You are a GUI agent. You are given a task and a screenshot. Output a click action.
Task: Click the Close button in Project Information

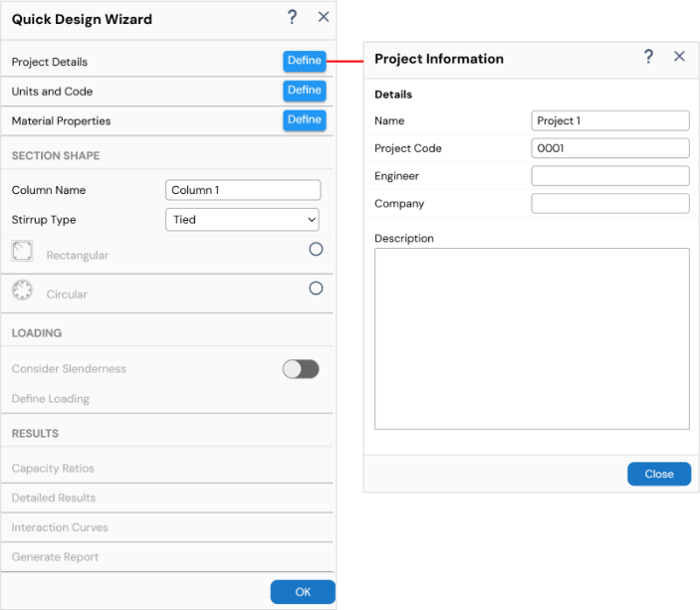pyautogui.click(x=659, y=474)
